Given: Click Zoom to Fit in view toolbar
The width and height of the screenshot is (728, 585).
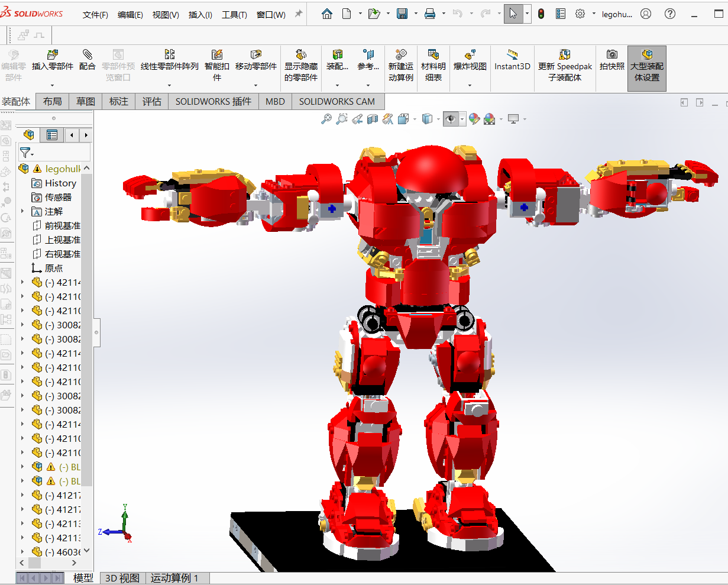Looking at the screenshot, I should click(x=326, y=119).
